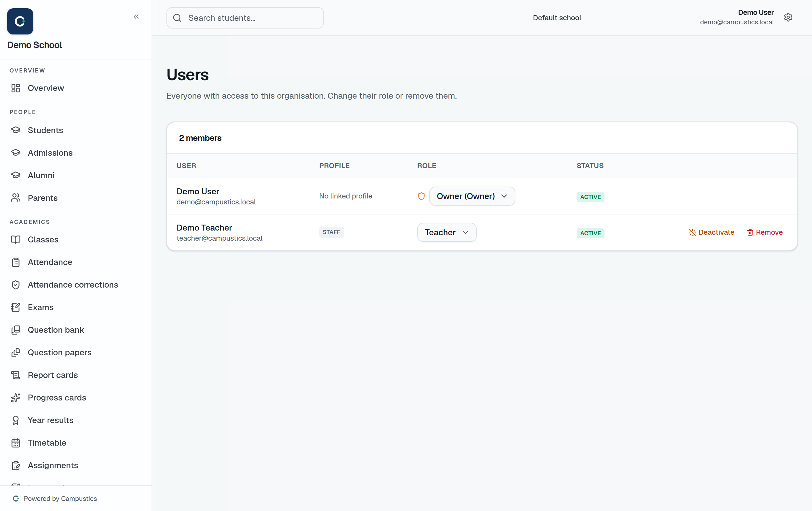Click the Year results award icon
This screenshot has width=812, height=511.
16,420
